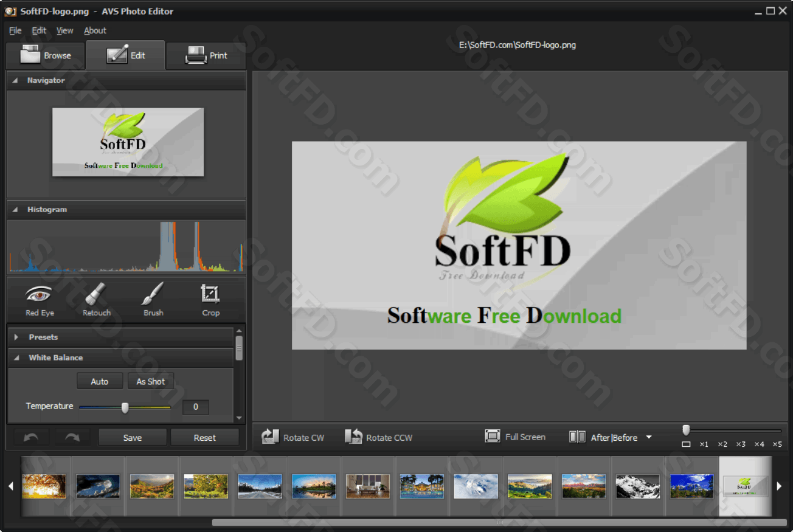Click the Rotate CCW icon

353,437
